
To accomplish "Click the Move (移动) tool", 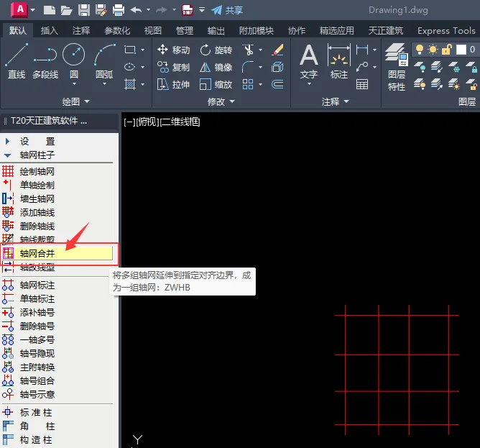I will pos(174,50).
